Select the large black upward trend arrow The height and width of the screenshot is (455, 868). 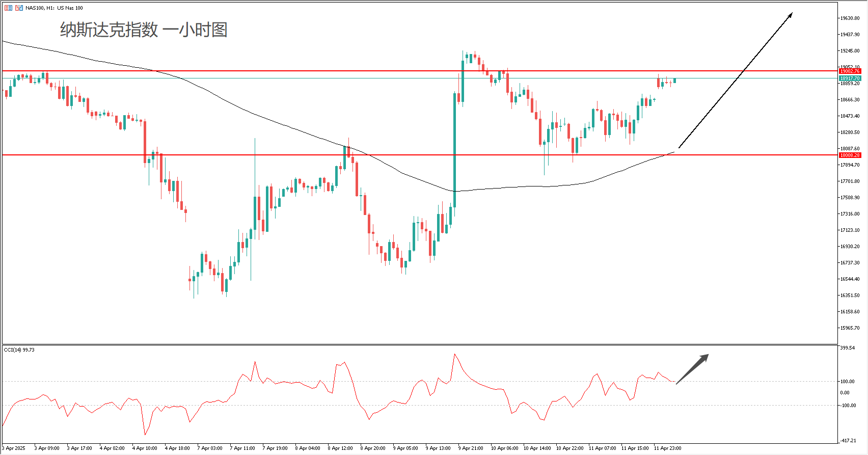735,81
